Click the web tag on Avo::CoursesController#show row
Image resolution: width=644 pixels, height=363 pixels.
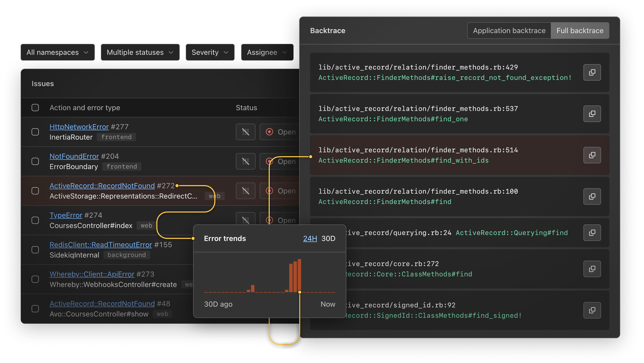pyautogui.click(x=162, y=314)
